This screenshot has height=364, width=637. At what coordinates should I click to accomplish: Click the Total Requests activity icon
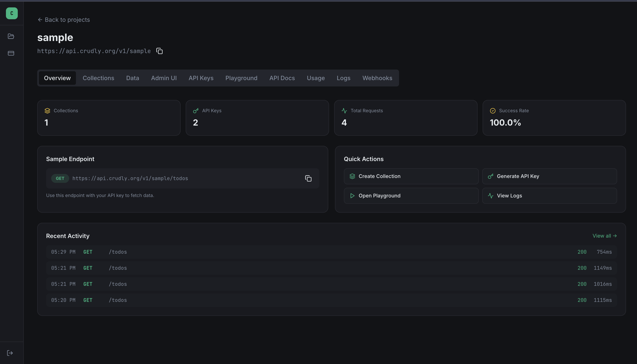344,111
